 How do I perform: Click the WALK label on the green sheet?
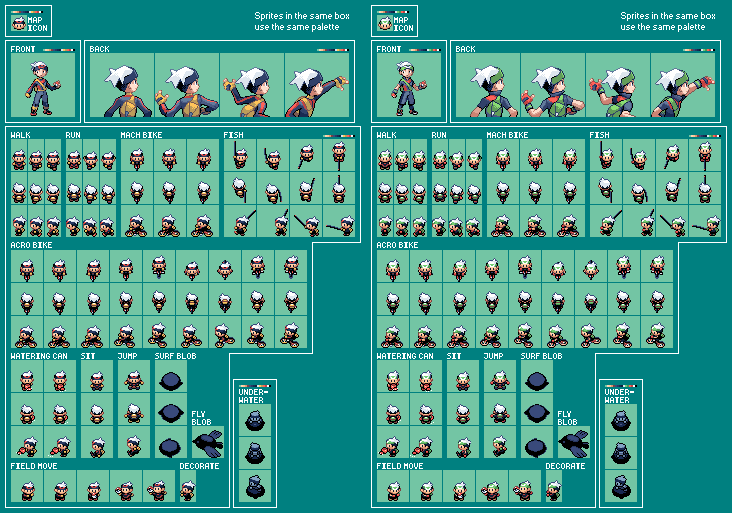tap(387, 135)
